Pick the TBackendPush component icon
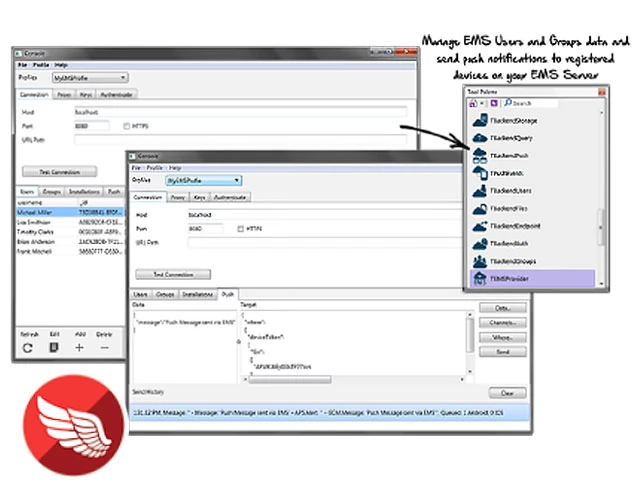640x503 pixels. (x=478, y=156)
